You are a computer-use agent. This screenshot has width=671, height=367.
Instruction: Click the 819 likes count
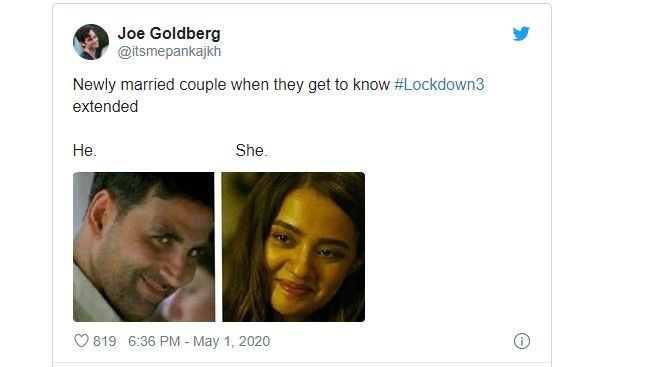pos(105,341)
